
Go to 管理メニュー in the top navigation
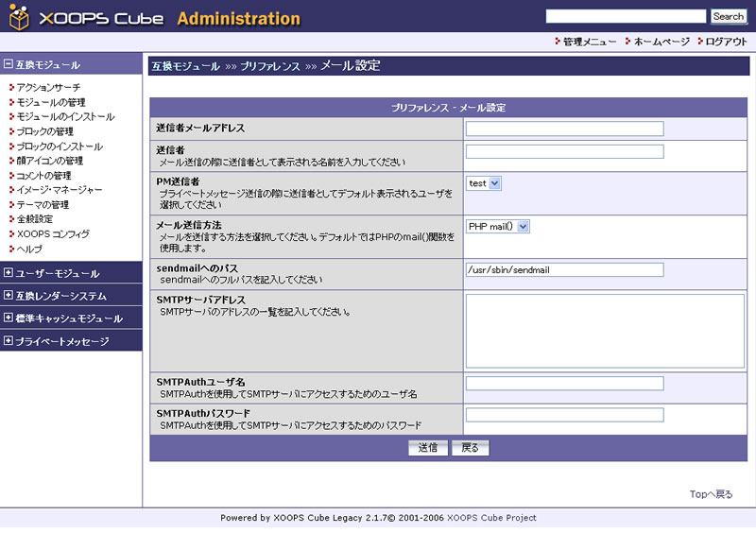(590, 42)
